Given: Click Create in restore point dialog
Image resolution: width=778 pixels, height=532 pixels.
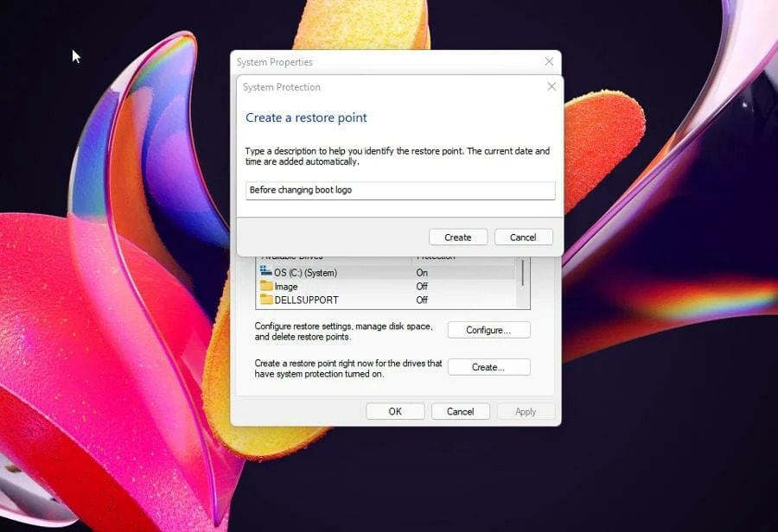Looking at the screenshot, I should coord(458,237).
